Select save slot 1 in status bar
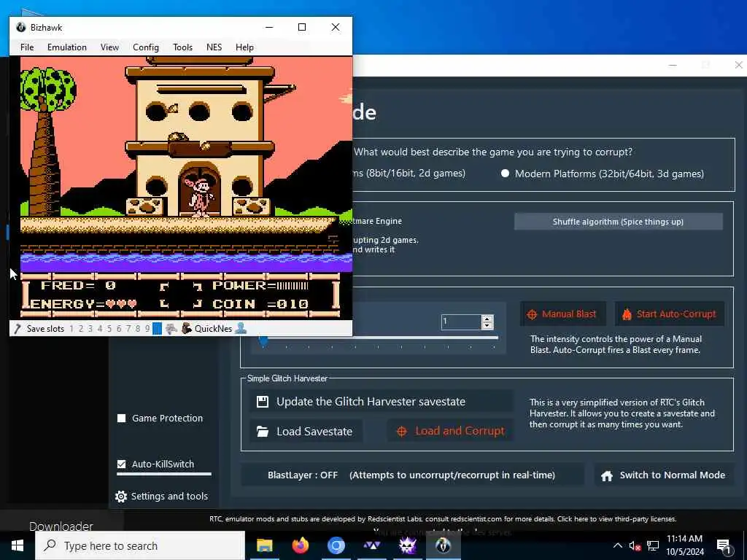 [71, 329]
